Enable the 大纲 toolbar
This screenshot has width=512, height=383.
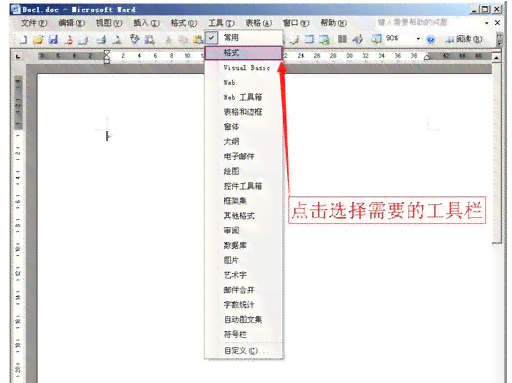[x=244, y=142]
